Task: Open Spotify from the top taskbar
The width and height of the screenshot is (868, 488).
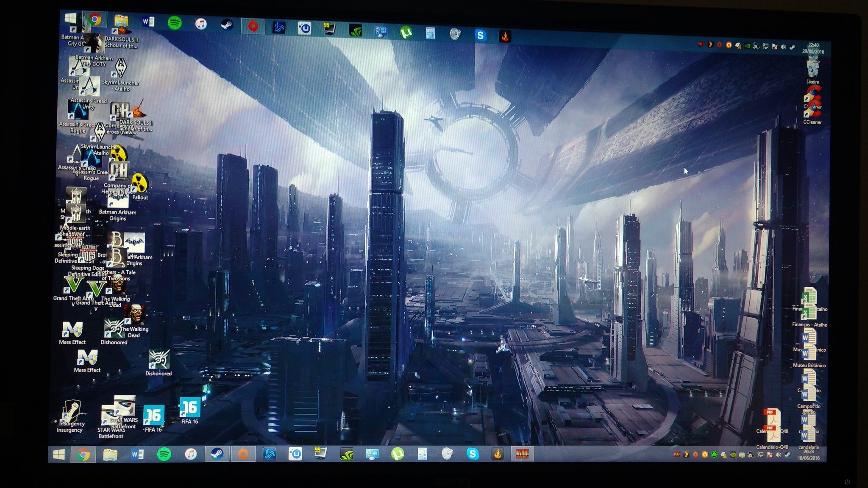Action: point(174,23)
